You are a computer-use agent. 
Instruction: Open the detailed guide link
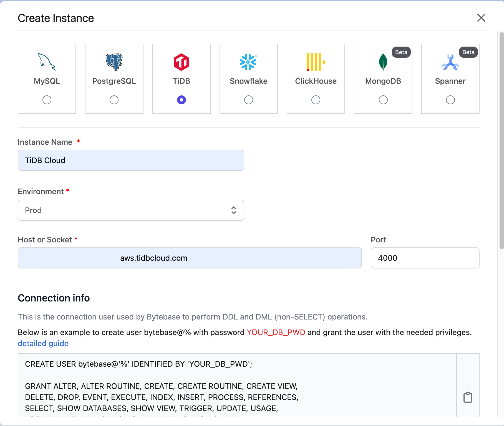pos(43,343)
